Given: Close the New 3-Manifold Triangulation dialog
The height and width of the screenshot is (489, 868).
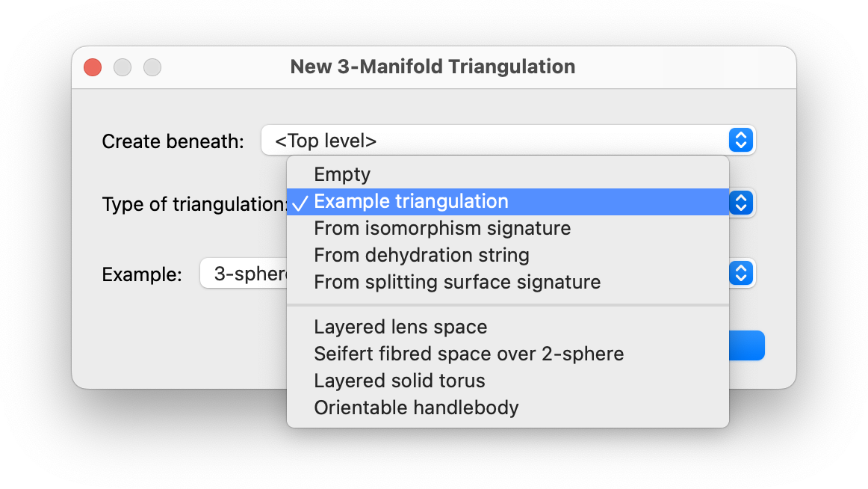Looking at the screenshot, I should coord(93,67).
